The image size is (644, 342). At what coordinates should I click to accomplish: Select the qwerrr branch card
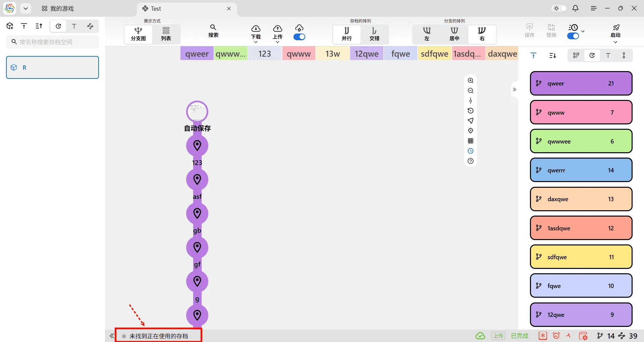point(581,170)
